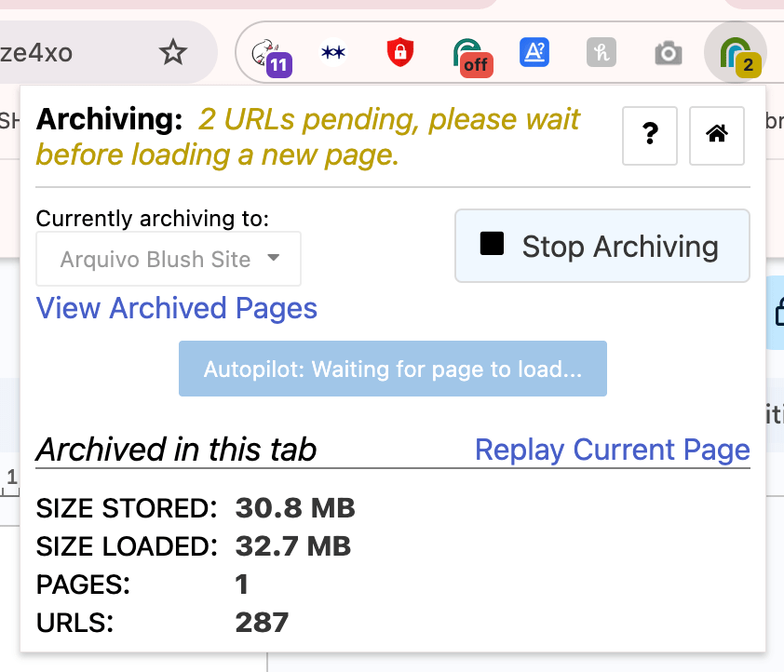Click the archiving extension icon with 2 badge
Screen dimensions: 784x672
(736, 54)
